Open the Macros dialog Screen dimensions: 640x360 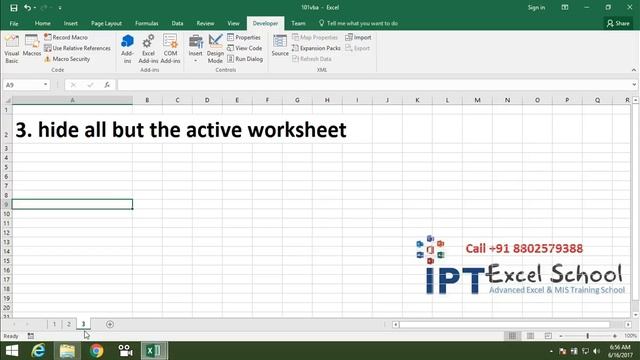(x=32, y=46)
